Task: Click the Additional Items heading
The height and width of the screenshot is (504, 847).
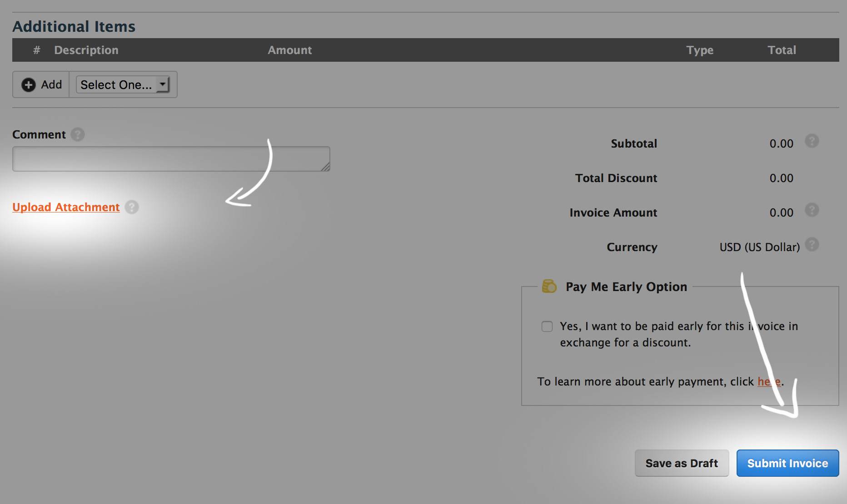Action: click(x=74, y=26)
